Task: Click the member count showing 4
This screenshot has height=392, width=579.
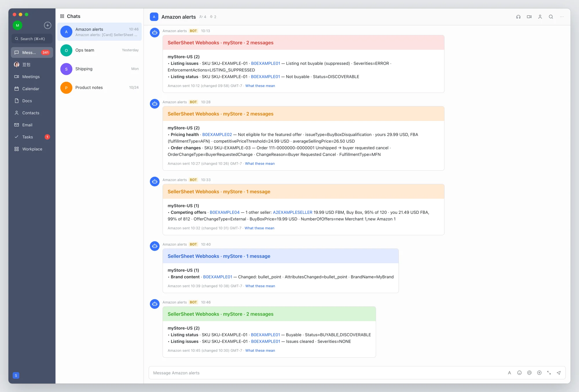Action: [203, 17]
